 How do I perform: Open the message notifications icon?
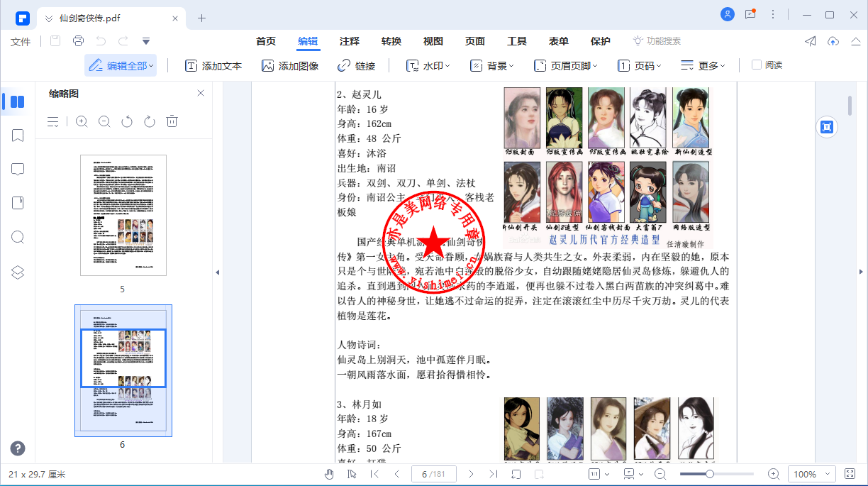tap(750, 14)
